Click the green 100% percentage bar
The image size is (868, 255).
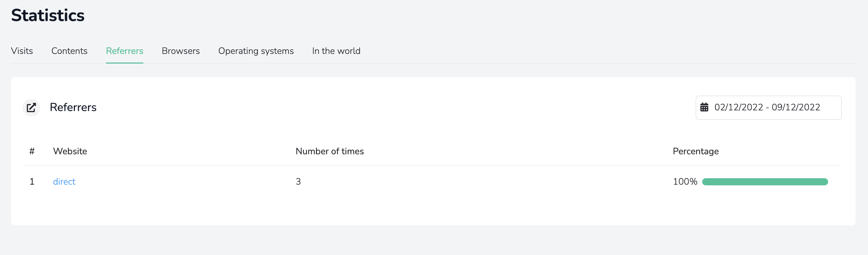[765, 182]
